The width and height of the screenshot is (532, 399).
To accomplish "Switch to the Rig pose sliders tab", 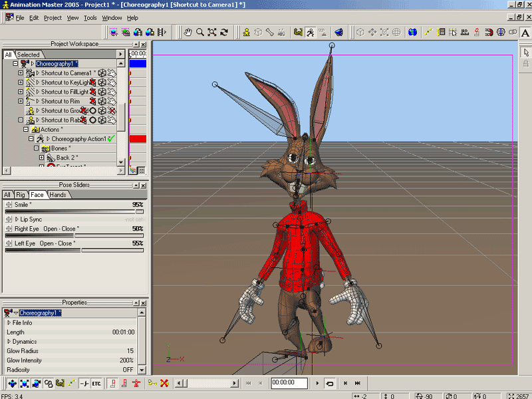I will [21, 195].
